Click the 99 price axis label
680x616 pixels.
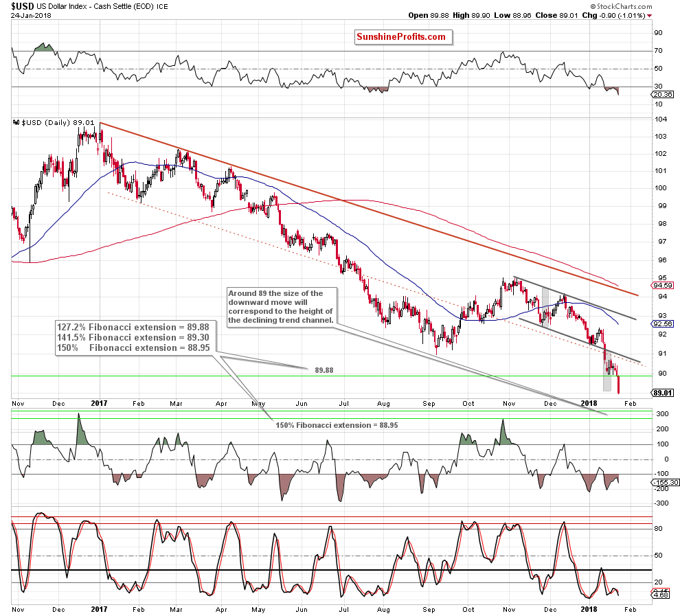[x=662, y=205]
